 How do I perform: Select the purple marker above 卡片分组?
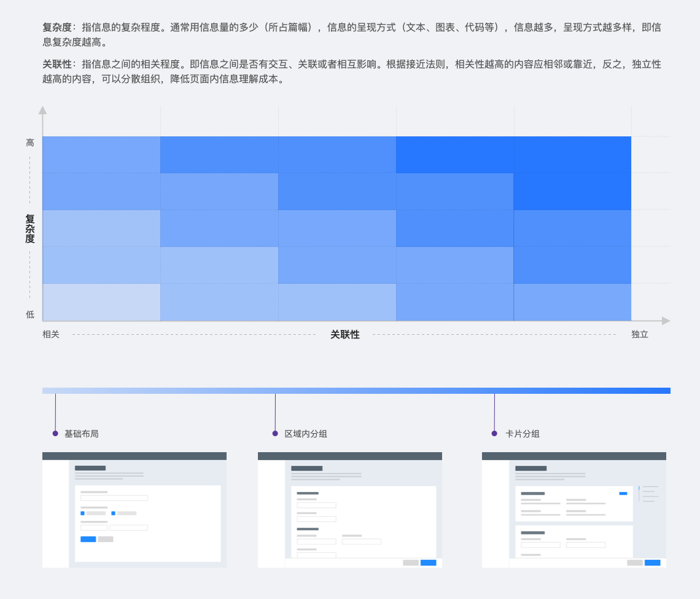(x=494, y=433)
